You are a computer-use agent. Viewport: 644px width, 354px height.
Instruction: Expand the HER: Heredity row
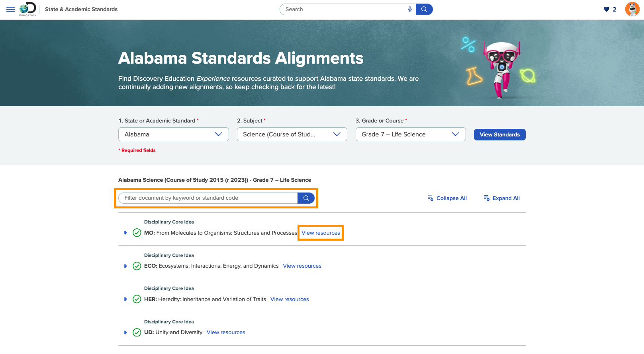[125, 299]
